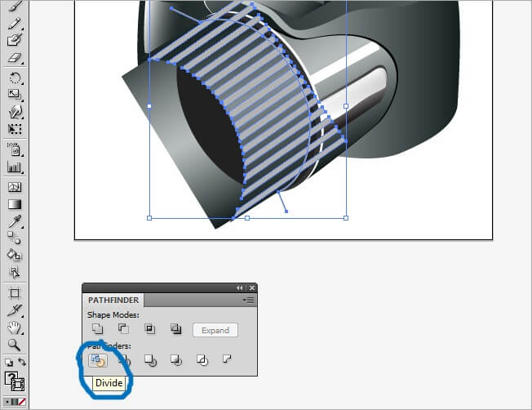The height and width of the screenshot is (410, 532).
Task: Select the Gradient tool
Action: pos(15,203)
